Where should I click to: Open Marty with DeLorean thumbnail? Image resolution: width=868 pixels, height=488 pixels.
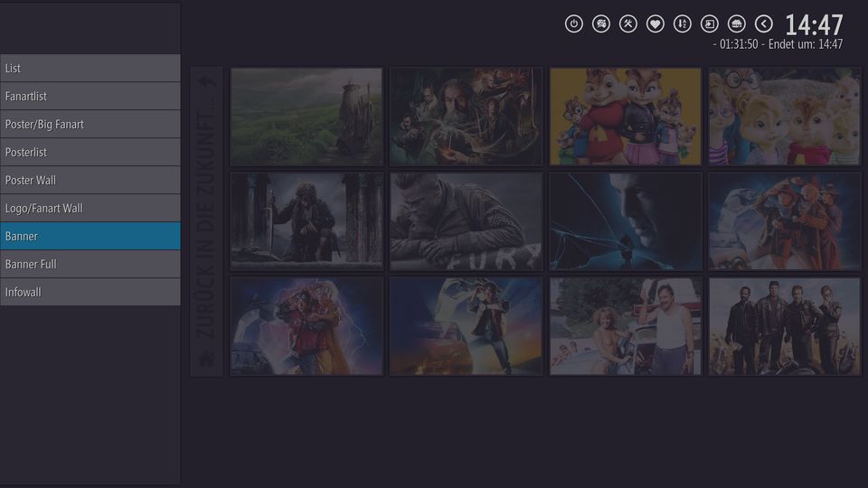467,326
